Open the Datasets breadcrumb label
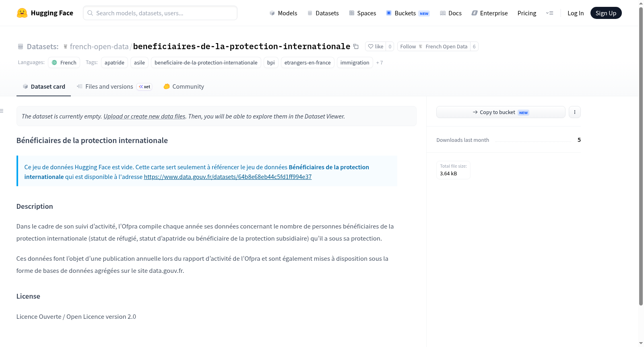Screen dimensions: 644x347 [x=43, y=47]
